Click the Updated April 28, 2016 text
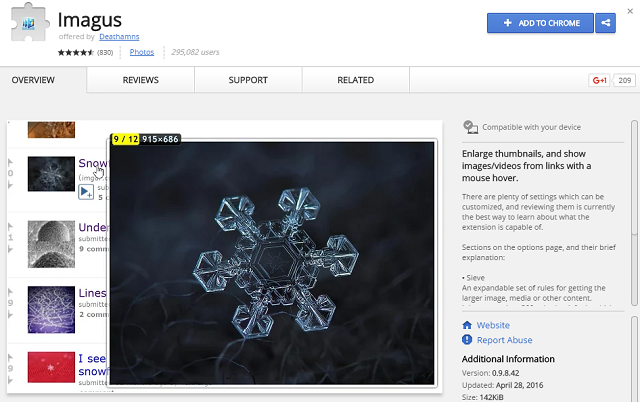The height and width of the screenshot is (402, 640). (x=502, y=385)
